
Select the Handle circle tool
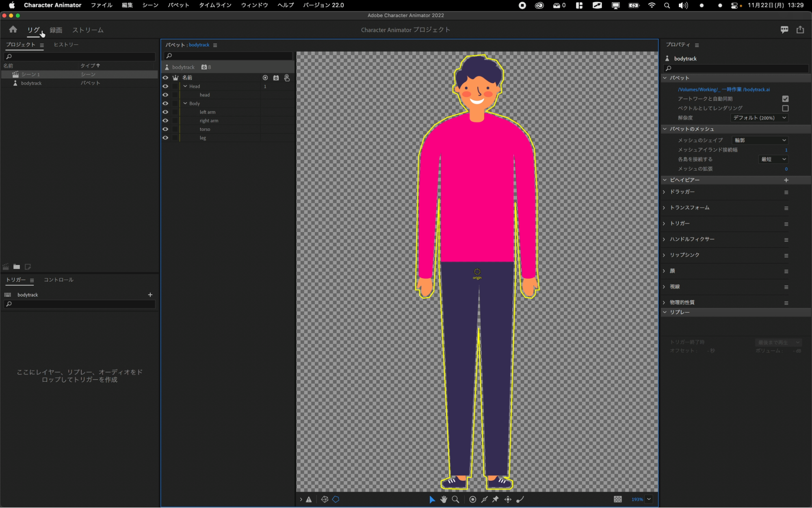(x=472, y=499)
